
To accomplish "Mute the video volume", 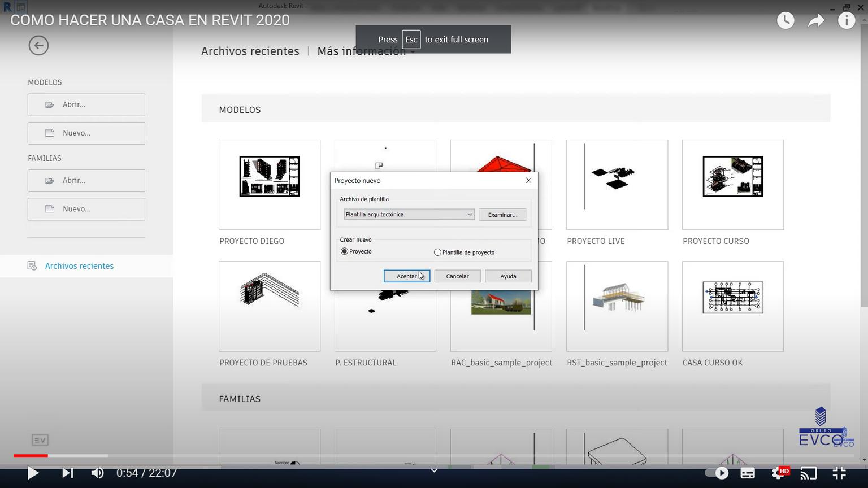I will (x=98, y=473).
